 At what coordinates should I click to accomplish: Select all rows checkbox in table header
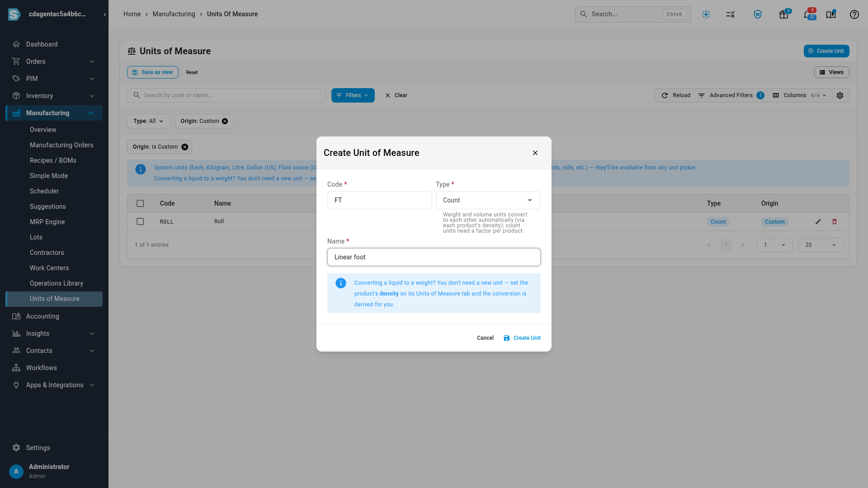click(140, 203)
